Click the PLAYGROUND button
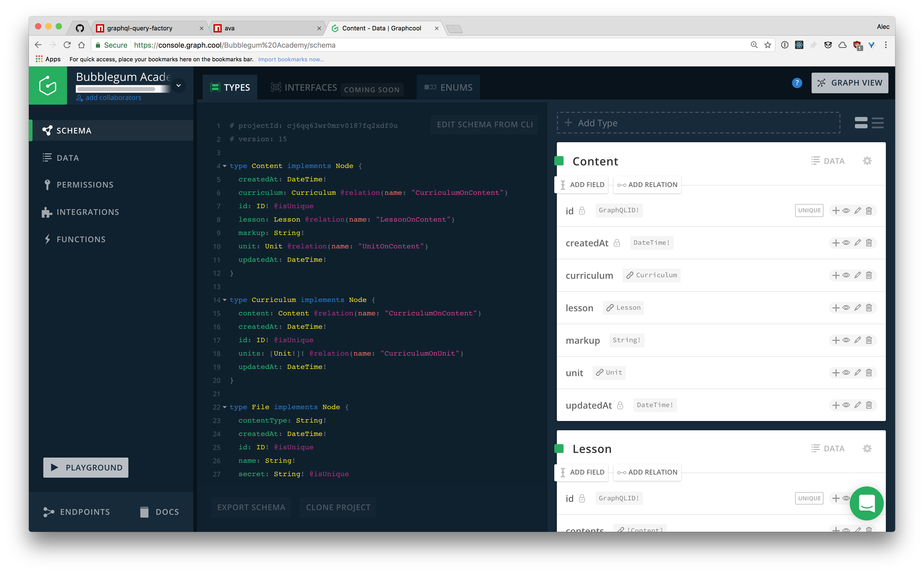 86,467
